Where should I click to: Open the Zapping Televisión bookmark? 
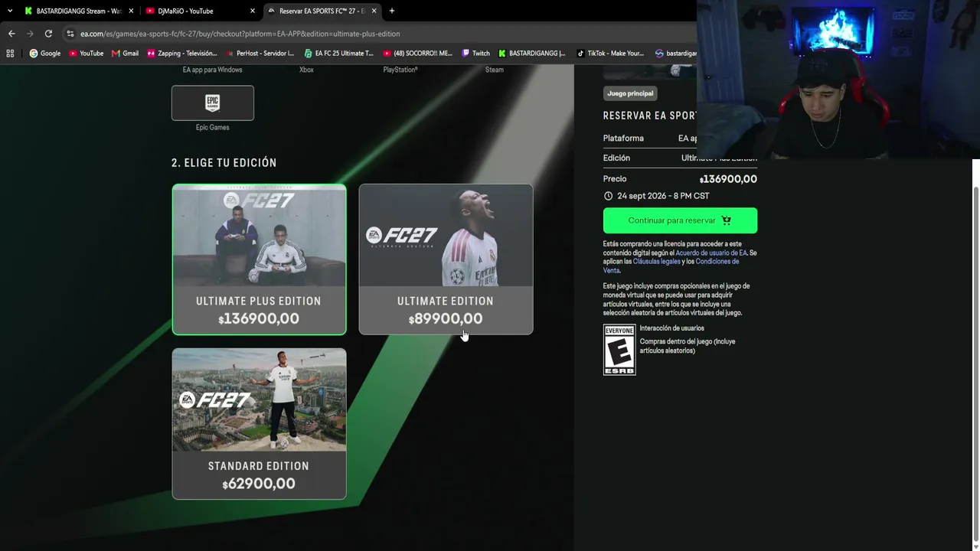(182, 54)
